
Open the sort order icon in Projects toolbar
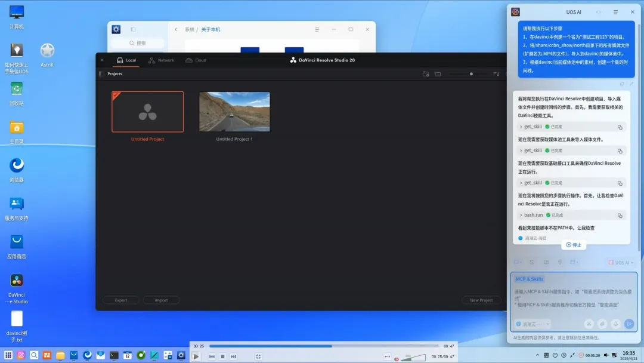[496, 74]
